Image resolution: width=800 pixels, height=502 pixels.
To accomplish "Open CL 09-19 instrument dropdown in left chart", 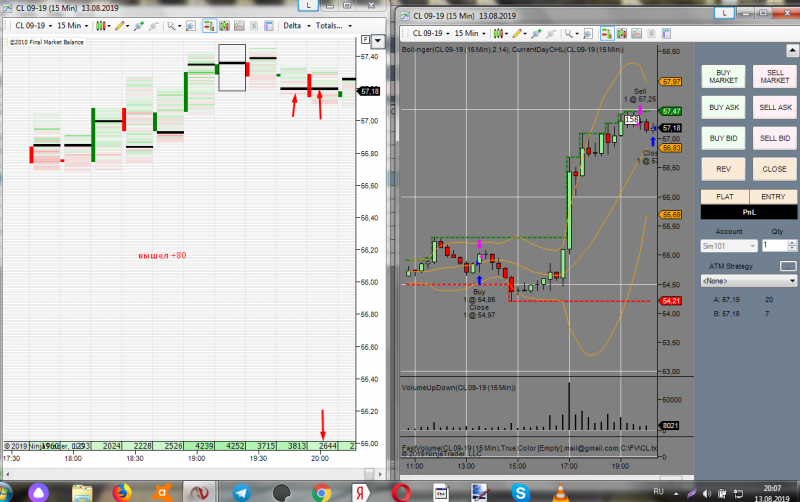I will pyautogui.click(x=34, y=26).
